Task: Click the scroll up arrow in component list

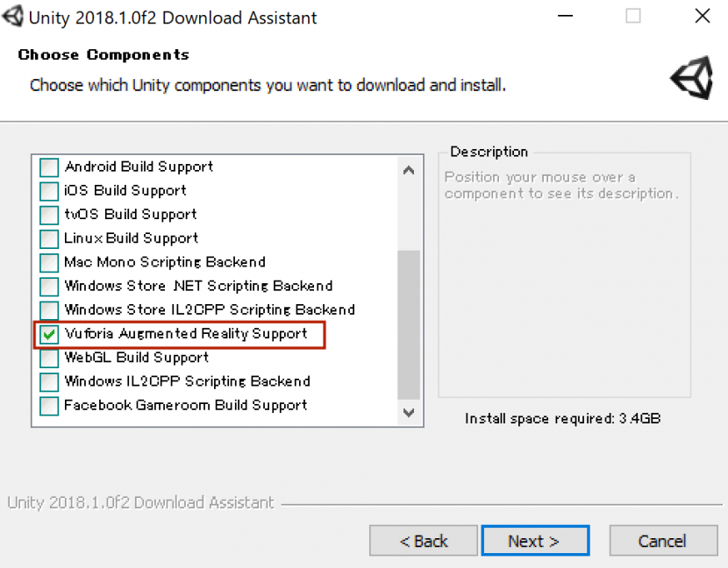Action: (409, 170)
